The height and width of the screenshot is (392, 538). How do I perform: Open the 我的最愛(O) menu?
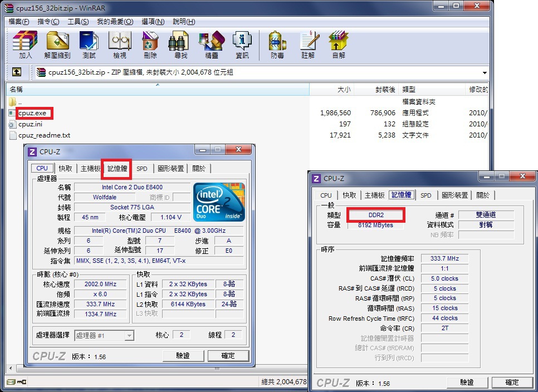(x=115, y=22)
